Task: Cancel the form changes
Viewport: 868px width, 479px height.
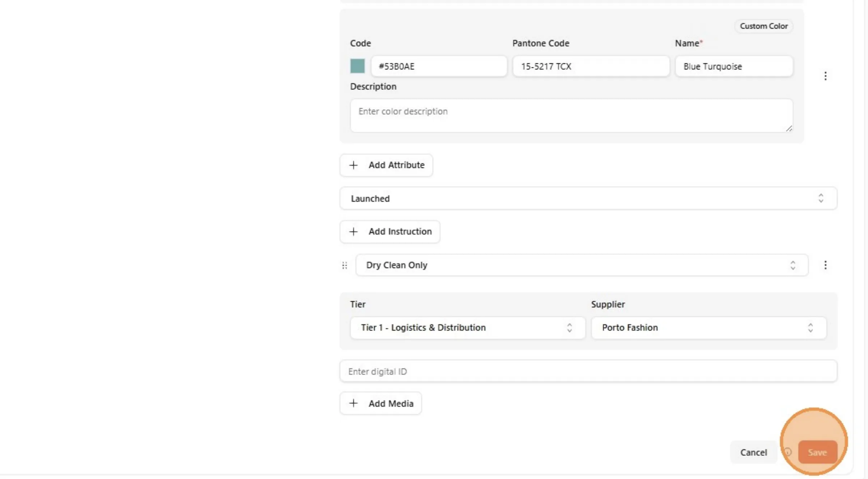Action: [x=753, y=452]
